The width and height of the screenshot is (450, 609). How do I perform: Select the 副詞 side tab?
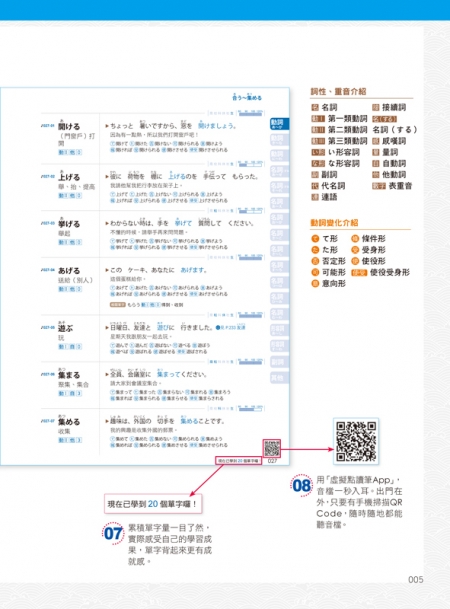click(x=279, y=362)
